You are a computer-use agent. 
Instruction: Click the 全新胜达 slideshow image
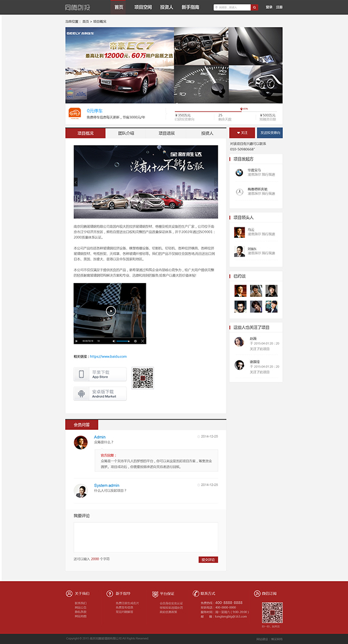tap(146, 182)
